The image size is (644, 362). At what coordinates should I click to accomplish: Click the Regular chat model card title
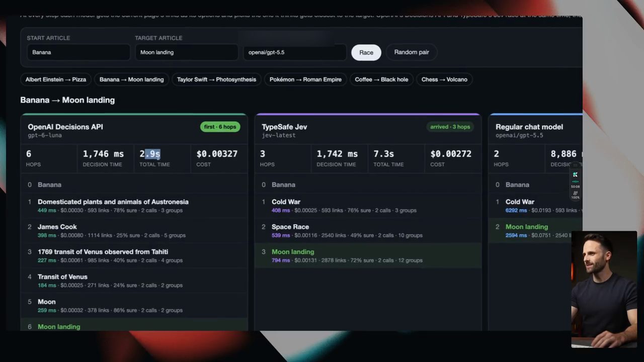coord(529,127)
